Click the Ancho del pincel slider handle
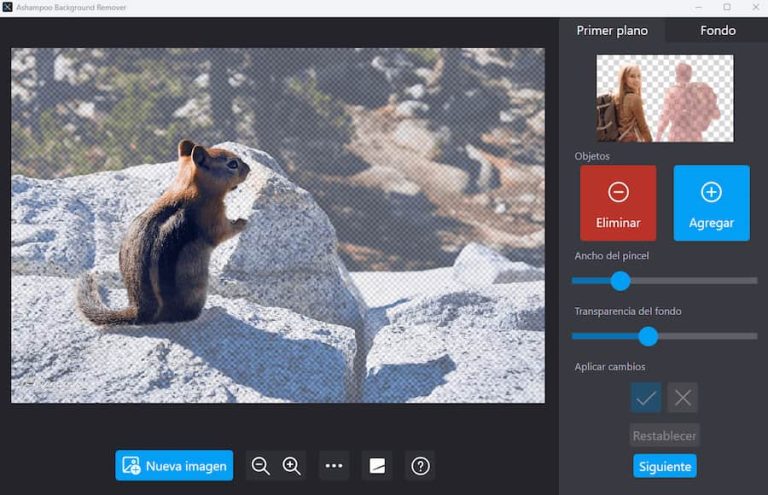The width and height of the screenshot is (768, 495). 620,281
